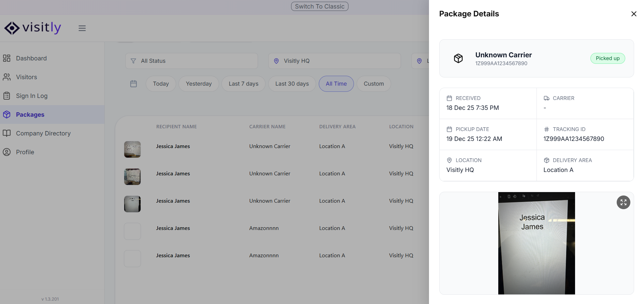Click received date 18 Dec 25 7:35 PM

[x=473, y=108]
